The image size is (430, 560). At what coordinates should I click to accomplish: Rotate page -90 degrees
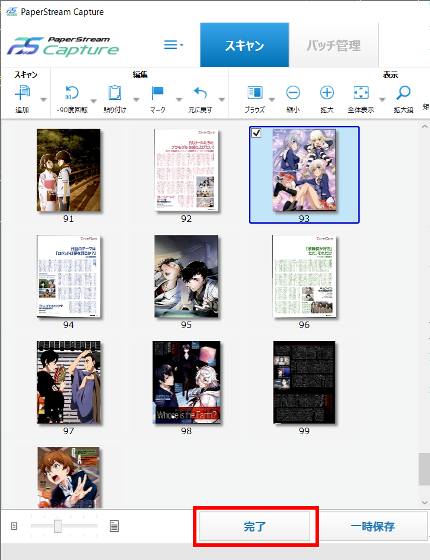pos(72,93)
